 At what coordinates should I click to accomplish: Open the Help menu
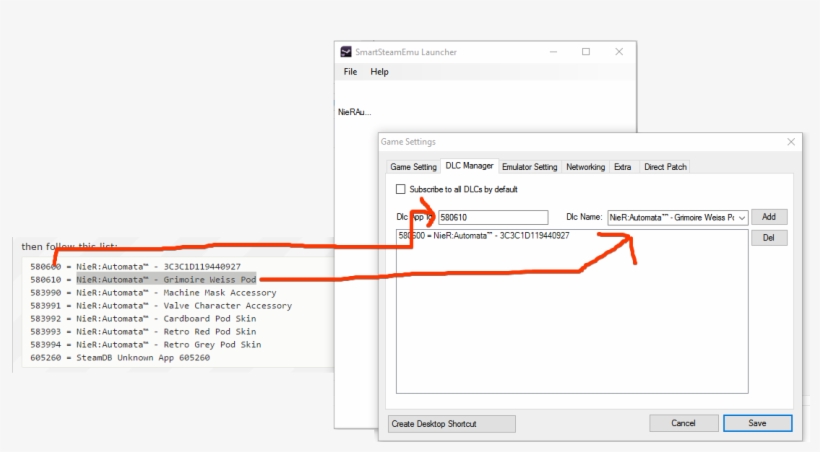(x=379, y=72)
